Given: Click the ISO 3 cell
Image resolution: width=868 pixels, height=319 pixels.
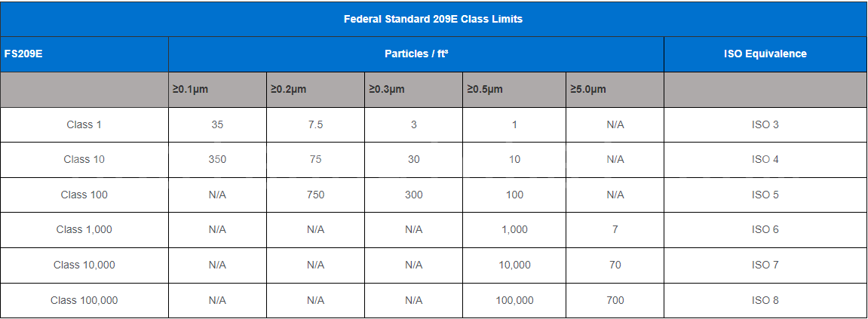Looking at the screenshot, I should click(x=765, y=125).
